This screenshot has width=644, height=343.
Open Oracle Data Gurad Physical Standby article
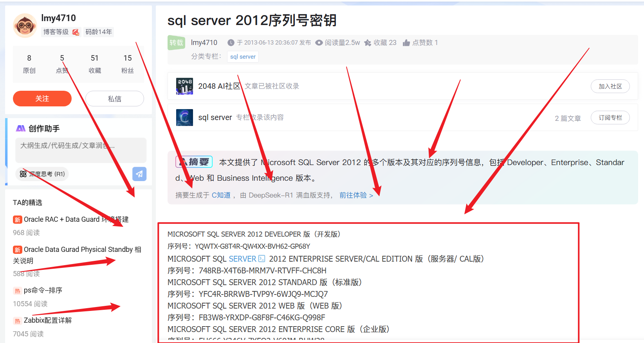(x=77, y=255)
